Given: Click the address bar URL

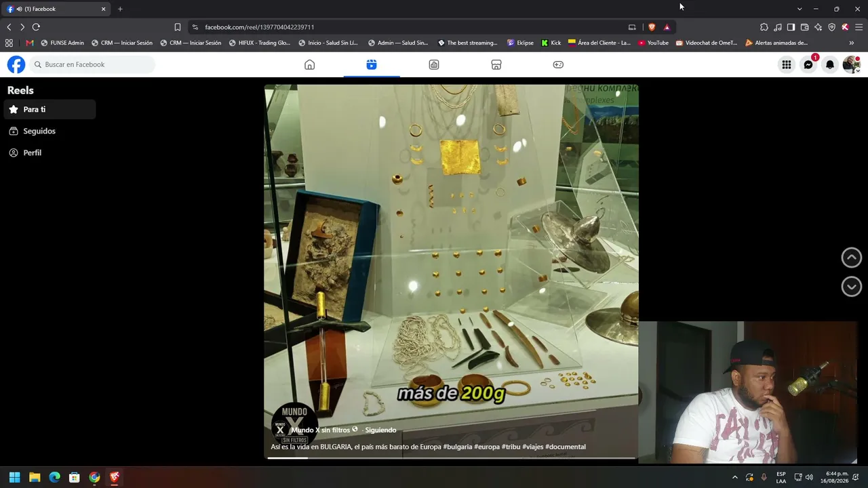Looking at the screenshot, I should [260, 27].
